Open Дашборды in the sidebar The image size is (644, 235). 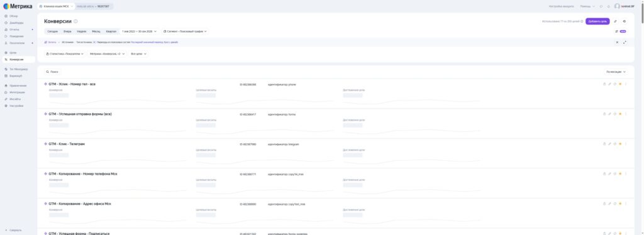click(16, 23)
